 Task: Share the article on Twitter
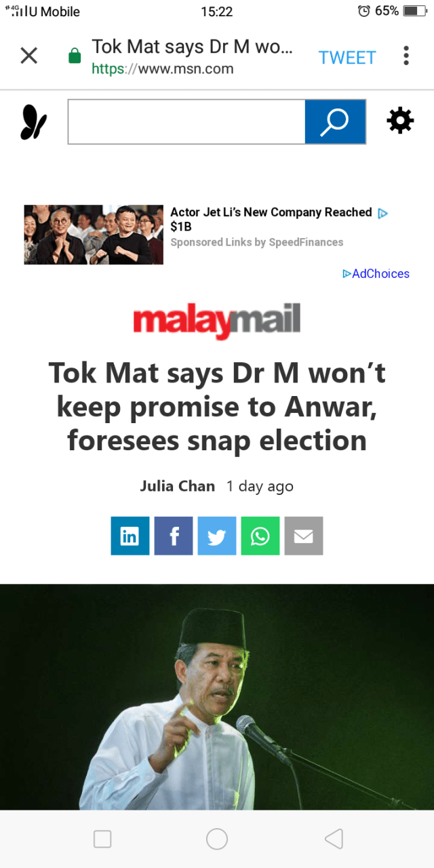[217, 536]
